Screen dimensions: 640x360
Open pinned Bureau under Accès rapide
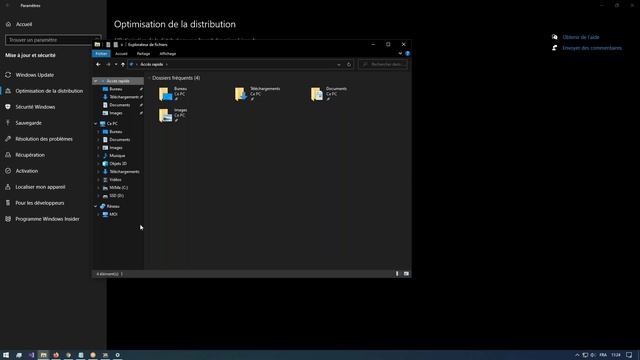116,89
